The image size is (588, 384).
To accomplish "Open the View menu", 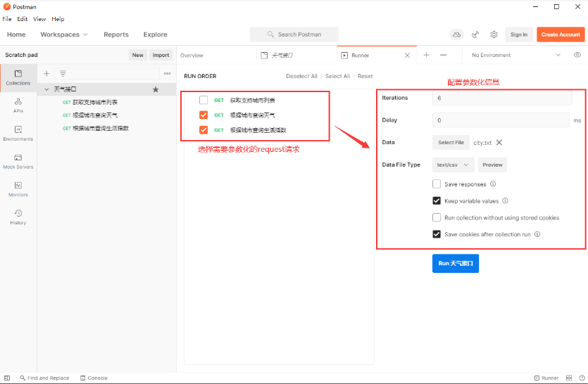I will [x=39, y=19].
